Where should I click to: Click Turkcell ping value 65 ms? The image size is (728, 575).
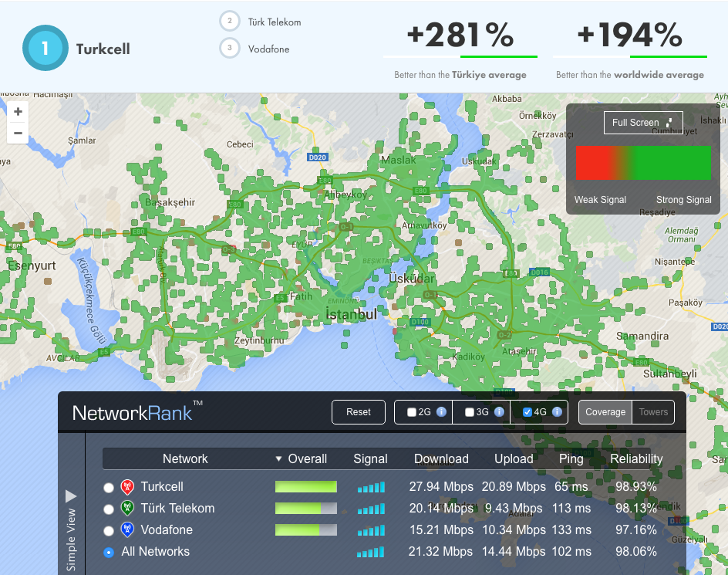coord(571,487)
